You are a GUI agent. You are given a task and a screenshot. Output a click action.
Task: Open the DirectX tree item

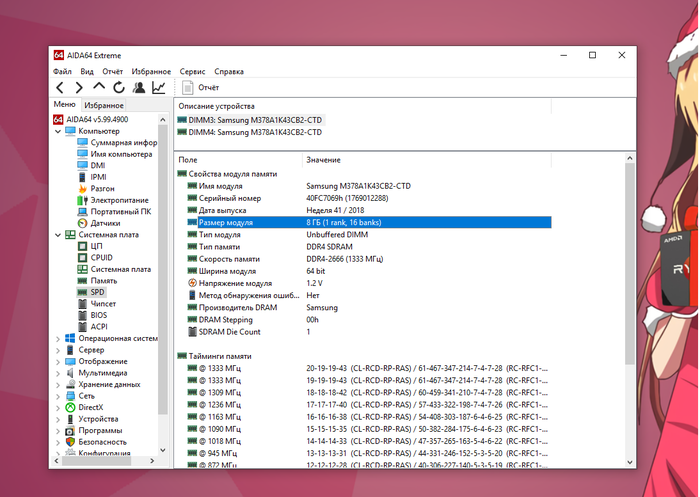[x=91, y=407]
